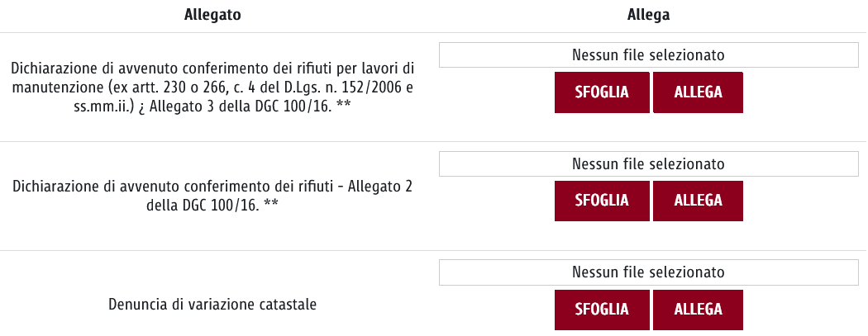Attach the file for the Allegato 2 declaration
868x336 pixels.
click(698, 200)
